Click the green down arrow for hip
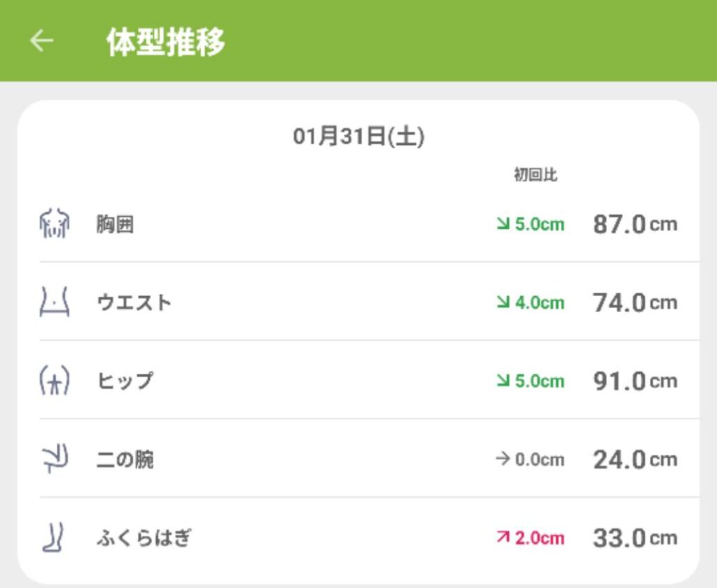This screenshot has width=717, height=588. (x=503, y=381)
